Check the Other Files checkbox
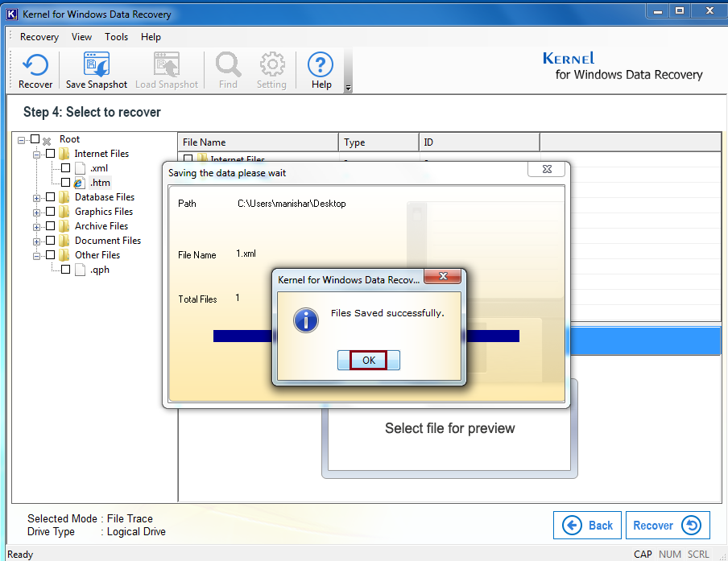 click(x=50, y=255)
